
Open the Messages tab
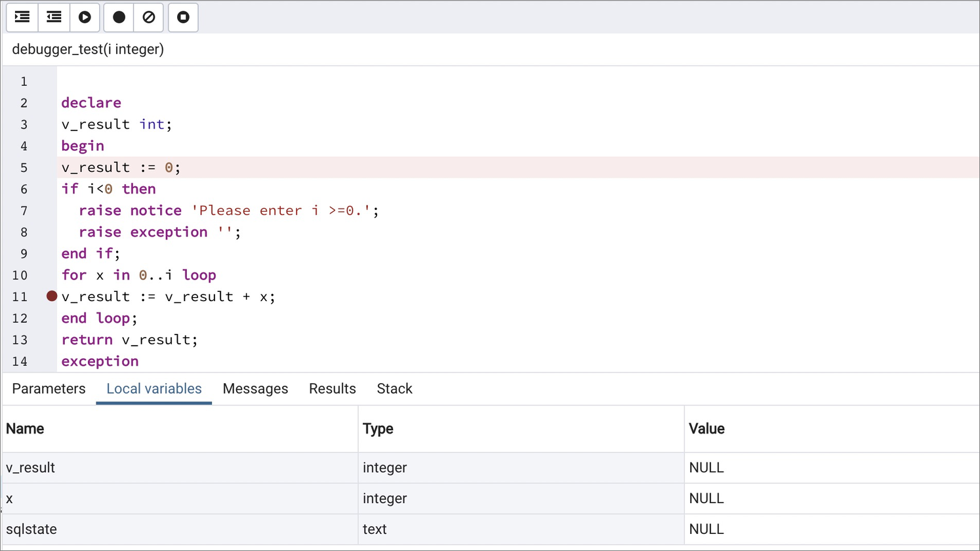click(255, 388)
